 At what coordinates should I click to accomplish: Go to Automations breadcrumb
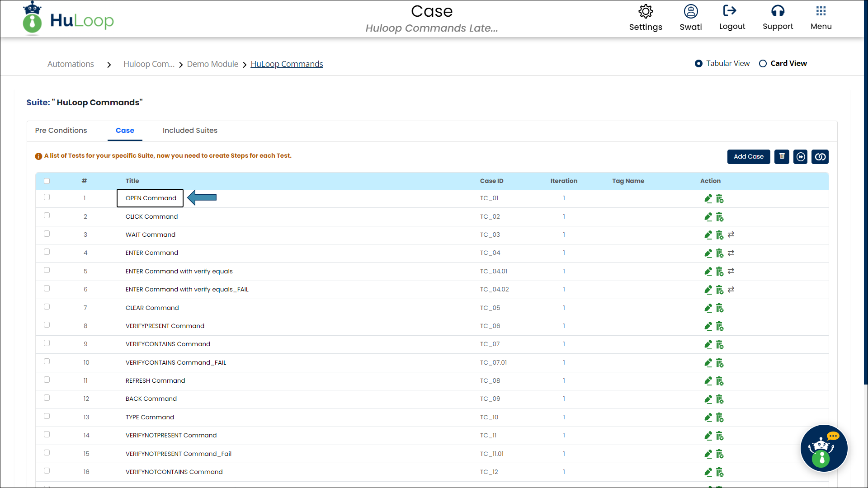click(x=71, y=64)
